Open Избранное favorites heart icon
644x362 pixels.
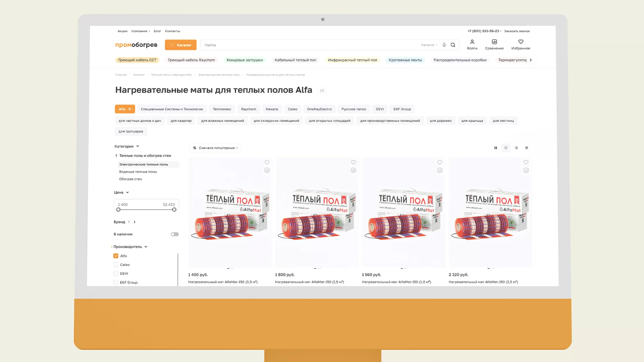(x=521, y=42)
